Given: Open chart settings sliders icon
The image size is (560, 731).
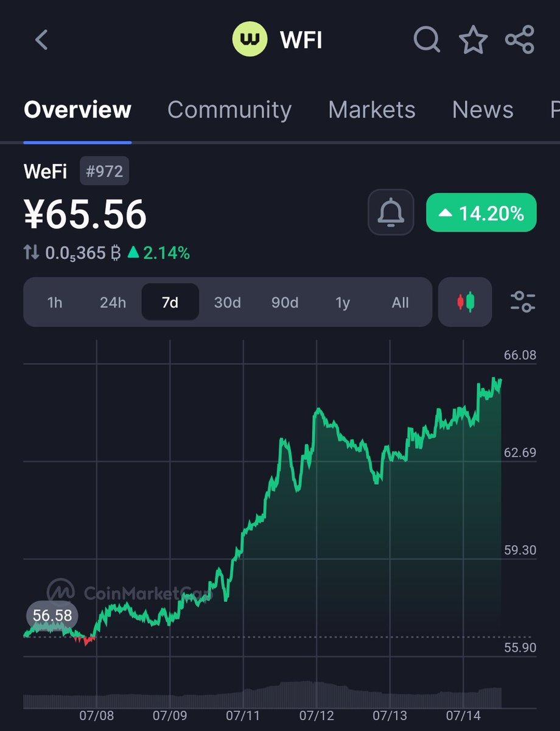Looking at the screenshot, I should 522,302.
